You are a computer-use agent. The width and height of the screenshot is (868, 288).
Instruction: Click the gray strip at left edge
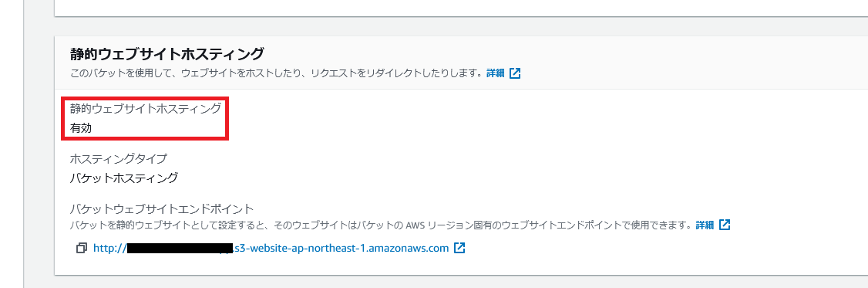tap(12, 144)
